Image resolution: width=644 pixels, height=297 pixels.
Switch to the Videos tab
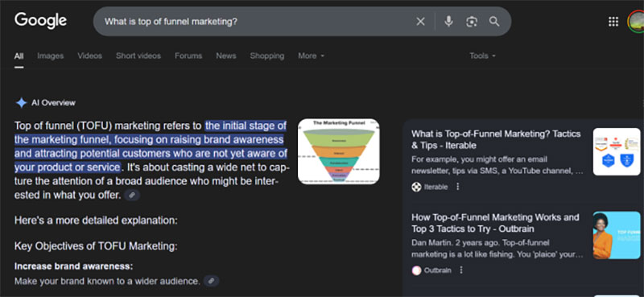[x=89, y=56]
